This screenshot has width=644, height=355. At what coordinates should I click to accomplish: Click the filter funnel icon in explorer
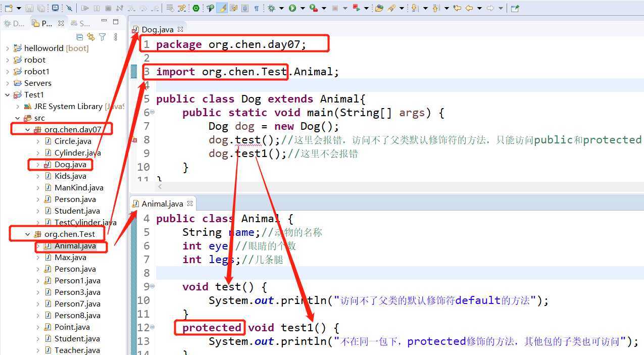(103, 37)
